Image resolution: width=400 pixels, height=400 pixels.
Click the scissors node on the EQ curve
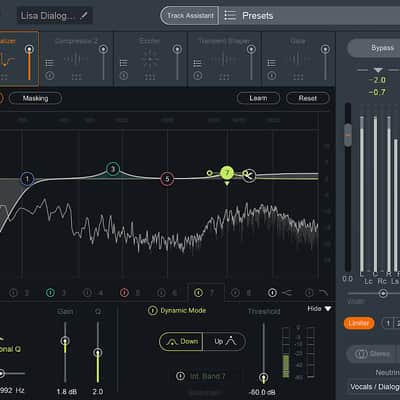click(x=249, y=176)
